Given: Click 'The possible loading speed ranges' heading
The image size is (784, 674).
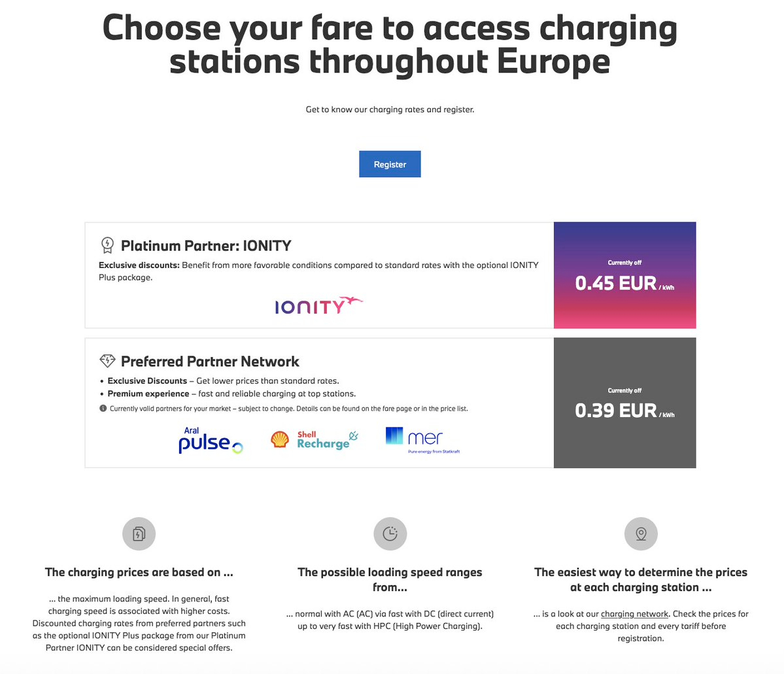Looking at the screenshot, I should pos(390,579).
